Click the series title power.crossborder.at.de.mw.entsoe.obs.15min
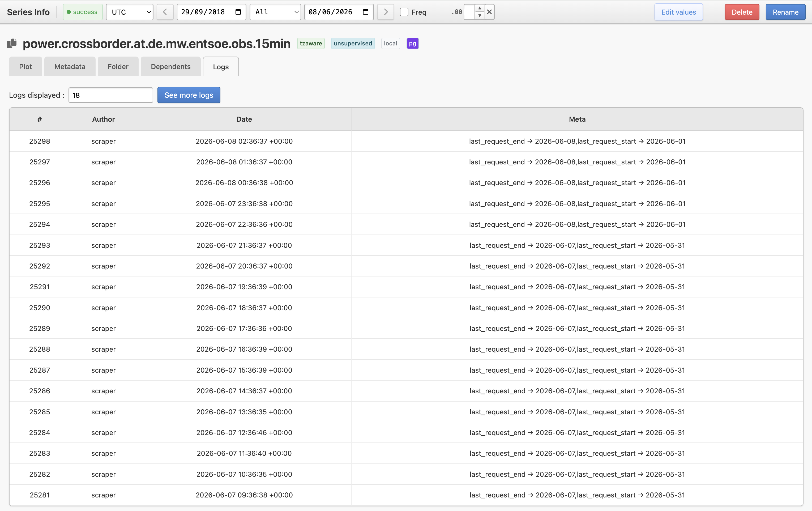 coord(156,44)
